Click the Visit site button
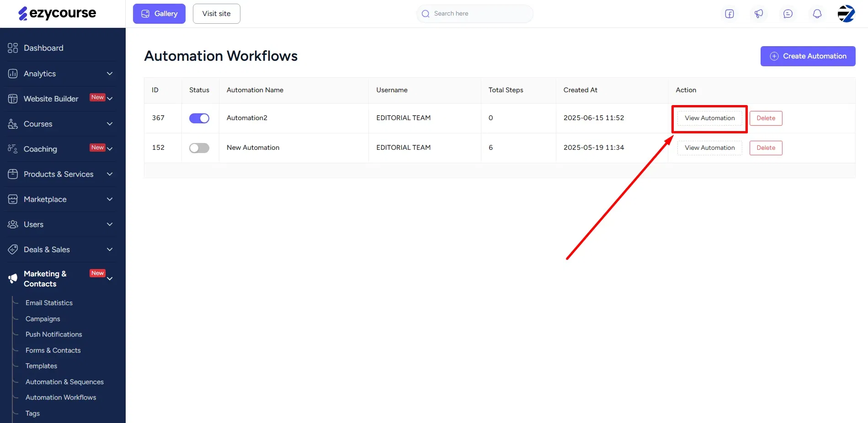This screenshot has width=868, height=423. (x=217, y=14)
